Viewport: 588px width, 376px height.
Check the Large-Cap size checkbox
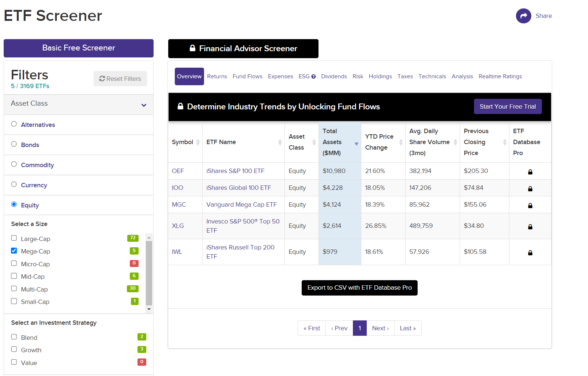pyautogui.click(x=14, y=238)
